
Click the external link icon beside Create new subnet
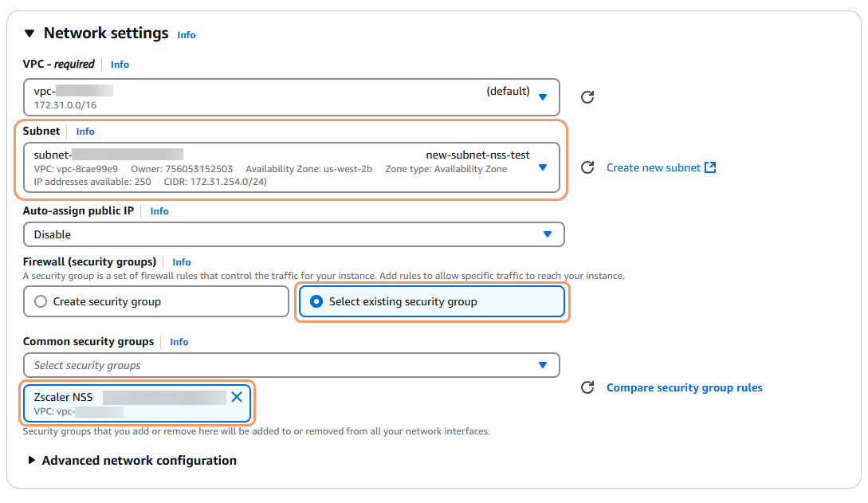(710, 167)
